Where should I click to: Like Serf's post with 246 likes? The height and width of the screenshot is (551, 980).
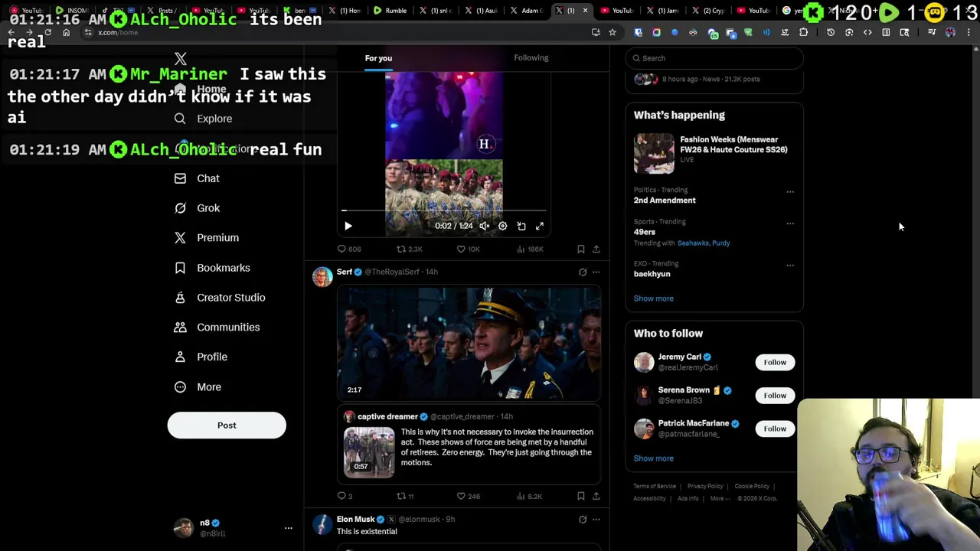468,496
